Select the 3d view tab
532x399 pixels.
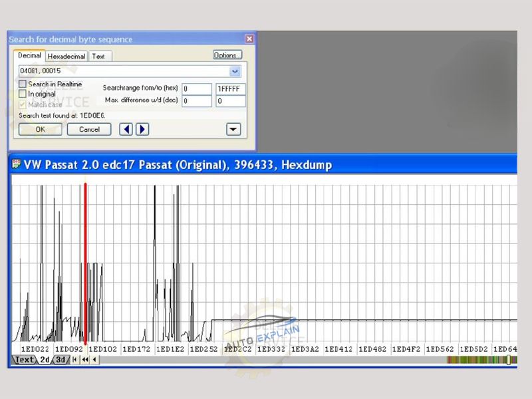pyautogui.click(x=59, y=360)
